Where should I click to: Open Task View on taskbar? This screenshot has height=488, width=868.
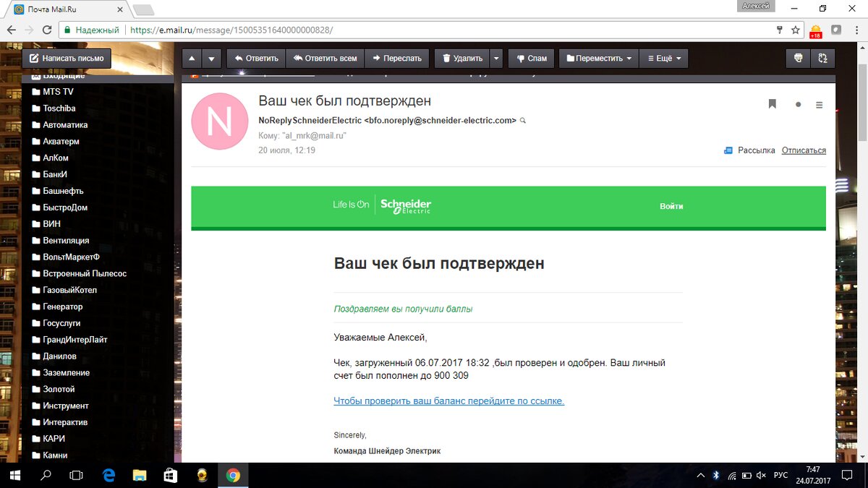click(x=76, y=476)
